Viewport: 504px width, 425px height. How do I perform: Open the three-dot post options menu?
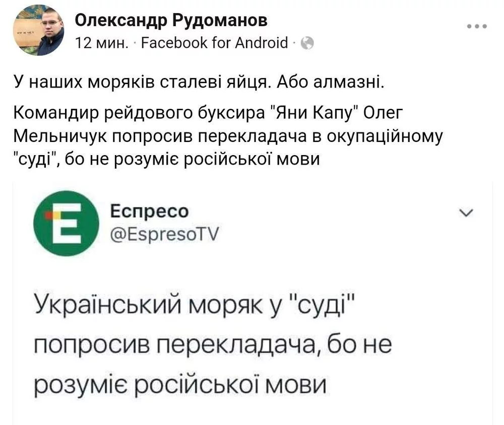(477, 26)
